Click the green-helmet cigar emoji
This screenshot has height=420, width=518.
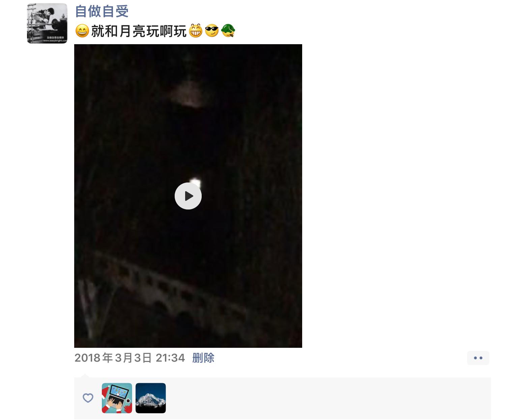228,31
